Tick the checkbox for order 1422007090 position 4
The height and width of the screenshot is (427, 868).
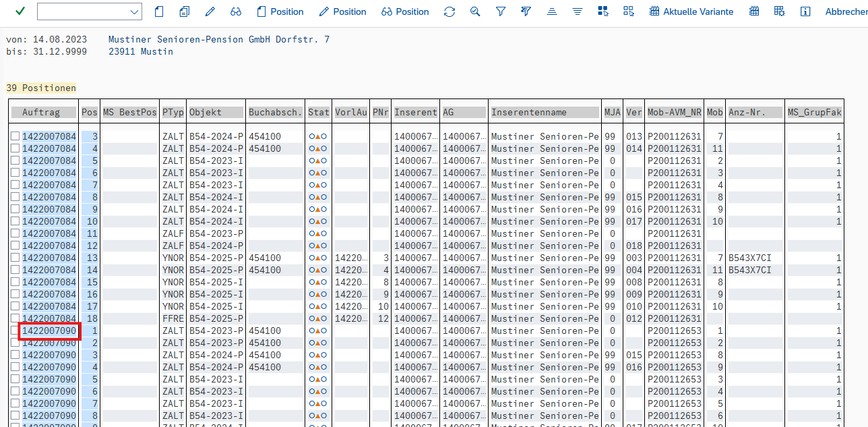(15, 367)
